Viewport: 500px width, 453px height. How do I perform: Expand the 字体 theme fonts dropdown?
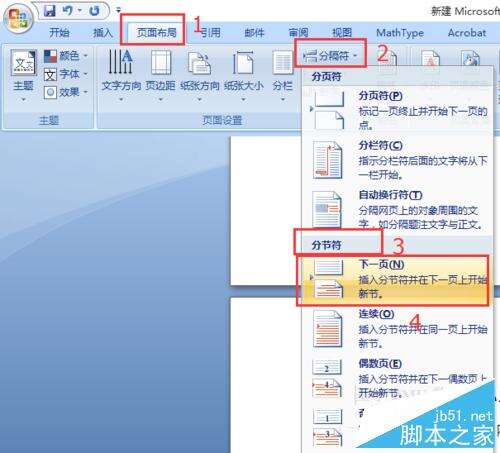point(66,74)
